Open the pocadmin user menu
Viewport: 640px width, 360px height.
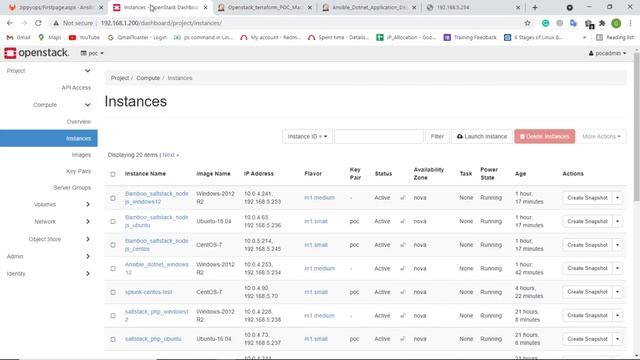pos(607,53)
